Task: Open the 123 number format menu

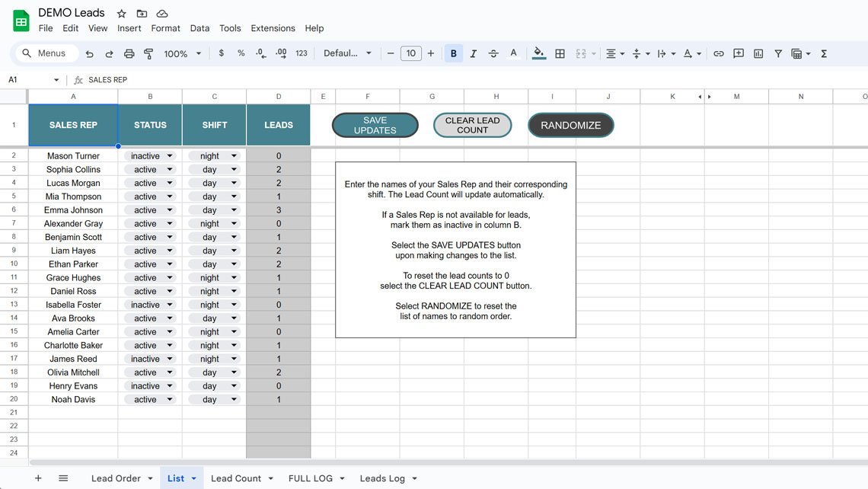Action: point(302,53)
